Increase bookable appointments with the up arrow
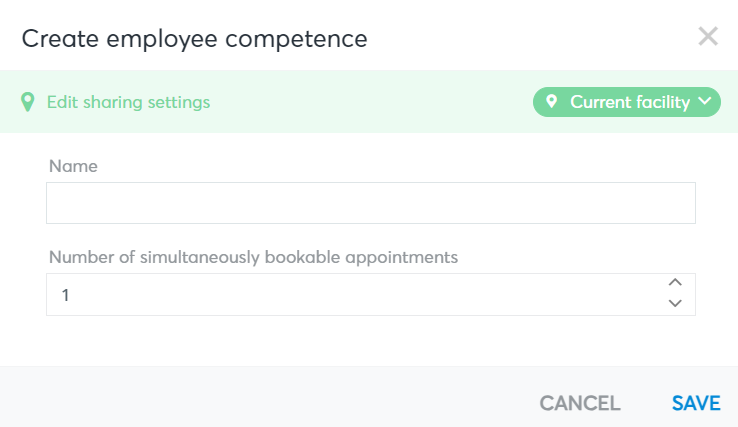Screen dimensions: 738x427 (675, 282)
